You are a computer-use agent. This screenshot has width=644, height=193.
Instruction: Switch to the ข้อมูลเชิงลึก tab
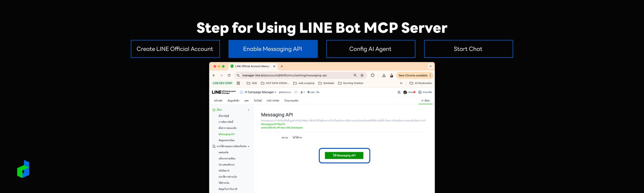pyautogui.click(x=233, y=101)
